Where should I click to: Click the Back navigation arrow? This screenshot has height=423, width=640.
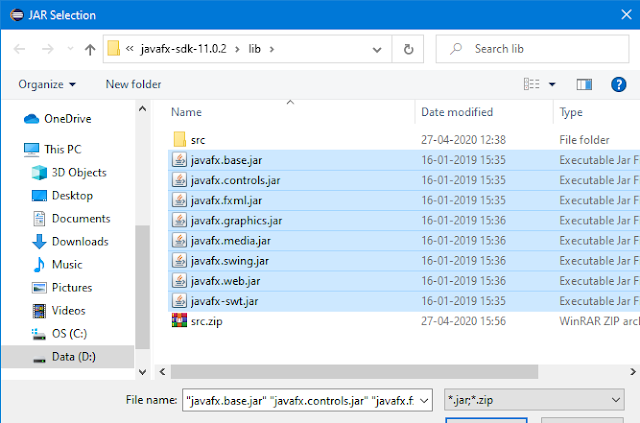click(x=19, y=49)
